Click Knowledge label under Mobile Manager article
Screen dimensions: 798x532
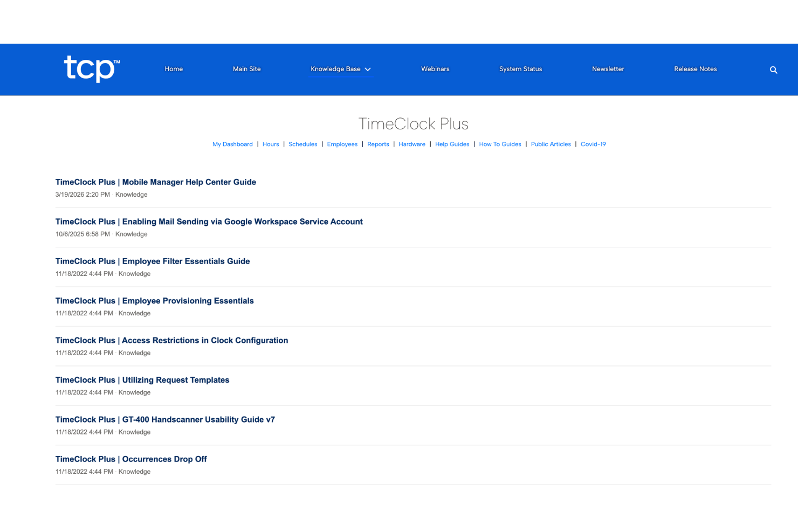tap(131, 195)
